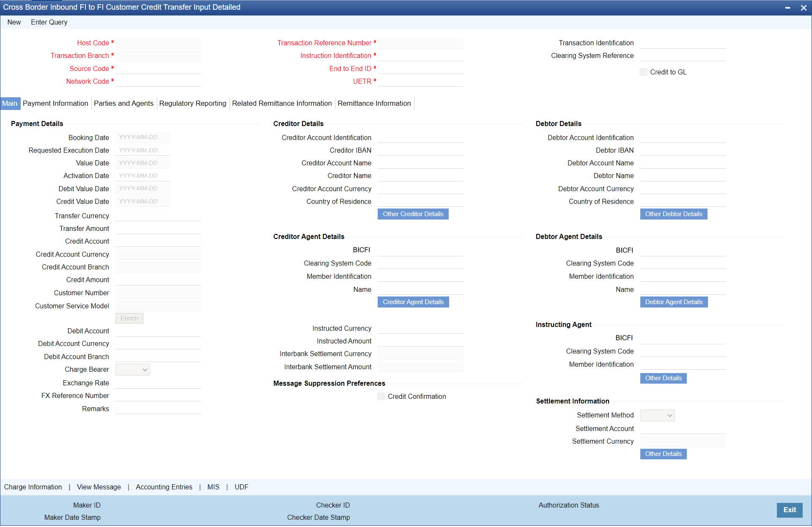Click the New menu option
This screenshot has height=527, width=812.
pyautogui.click(x=14, y=22)
